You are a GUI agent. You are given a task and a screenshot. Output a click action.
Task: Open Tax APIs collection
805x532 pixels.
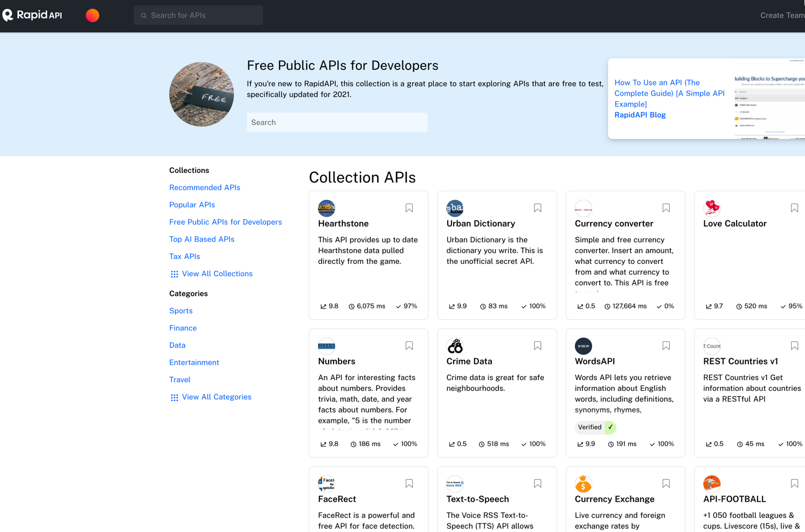click(184, 256)
